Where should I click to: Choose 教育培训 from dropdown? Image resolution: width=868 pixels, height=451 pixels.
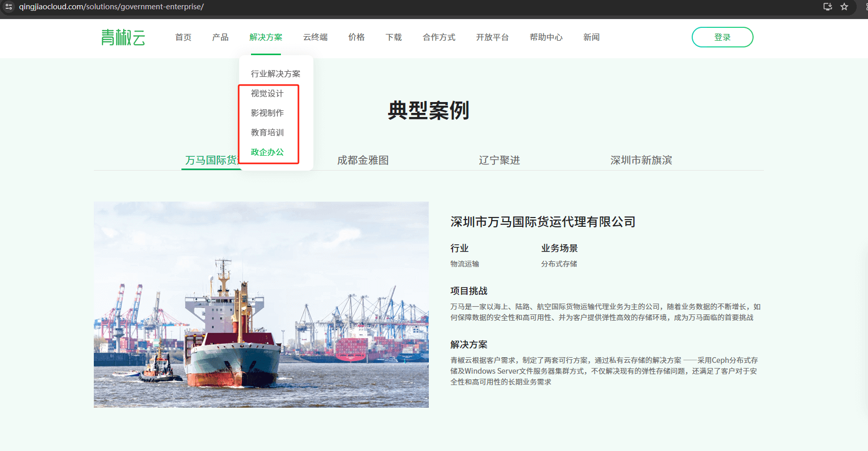coord(268,132)
